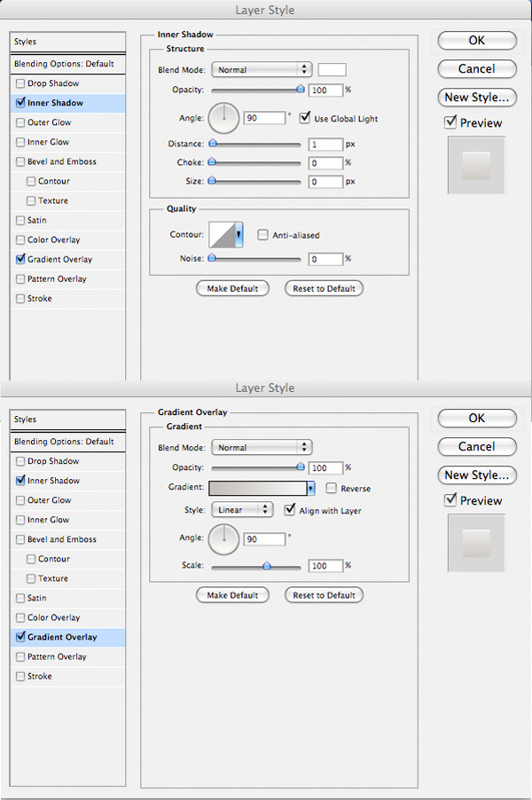Select the Inner Shadow row in the Inner Shadow dialog
Screen dimensions: 532x800
tap(68, 103)
